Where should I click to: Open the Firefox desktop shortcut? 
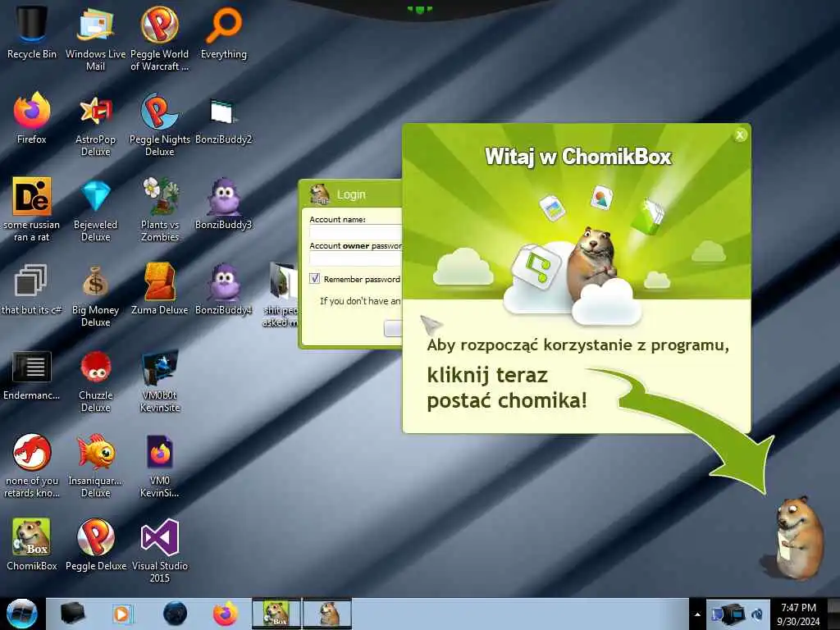pos(32,118)
